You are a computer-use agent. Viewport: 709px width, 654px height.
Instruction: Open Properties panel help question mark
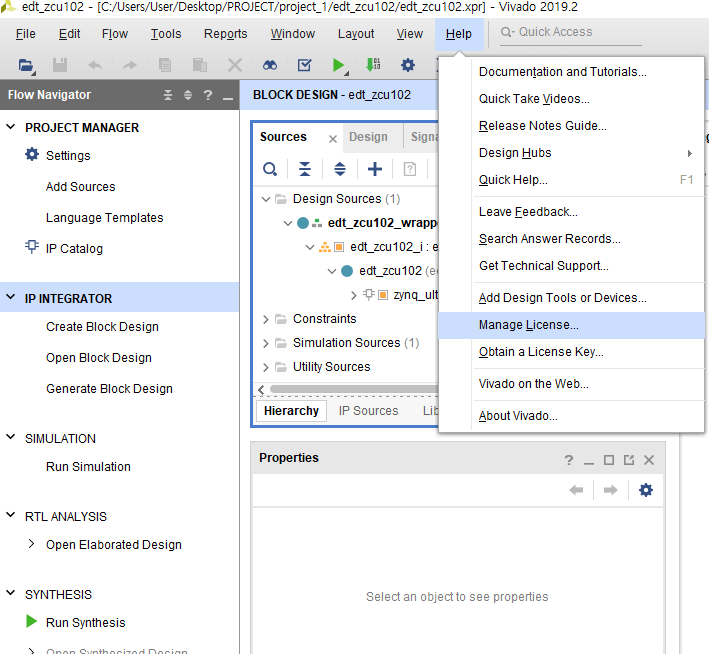pos(569,460)
